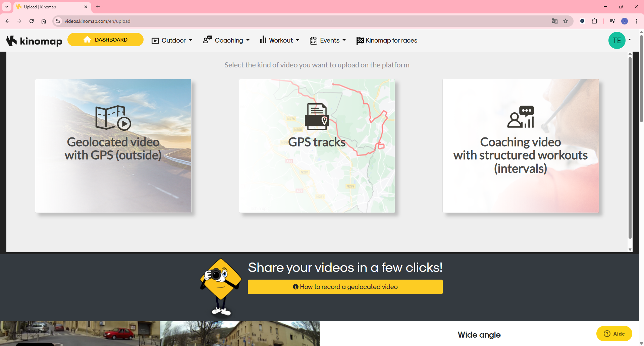Open Kinomap for races link
Screen dimensions: 644x346
pyautogui.click(x=387, y=41)
